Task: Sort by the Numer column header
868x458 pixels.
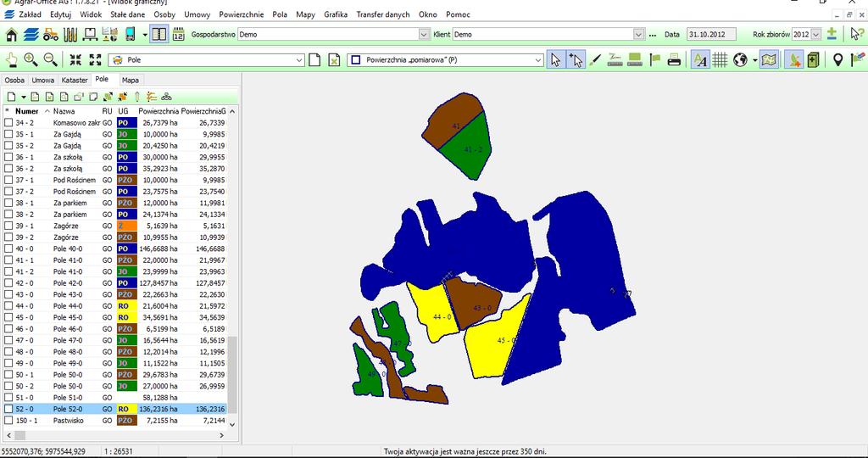Action: pos(27,111)
